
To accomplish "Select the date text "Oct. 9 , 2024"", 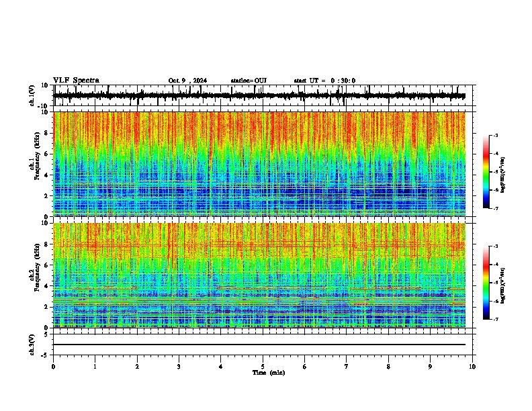I will pyautogui.click(x=187, y=81).
